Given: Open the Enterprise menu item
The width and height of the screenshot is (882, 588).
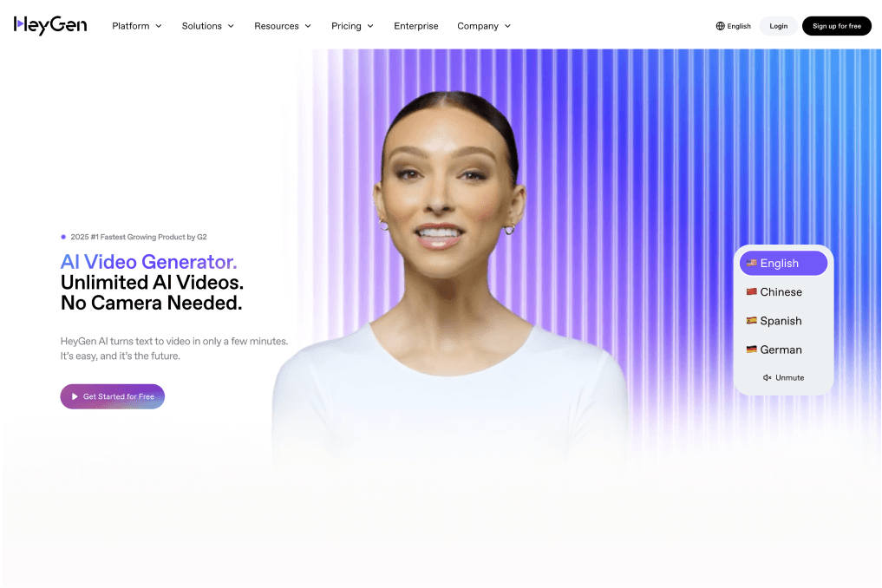Looking at the screenshot, I should click(416, 26).
